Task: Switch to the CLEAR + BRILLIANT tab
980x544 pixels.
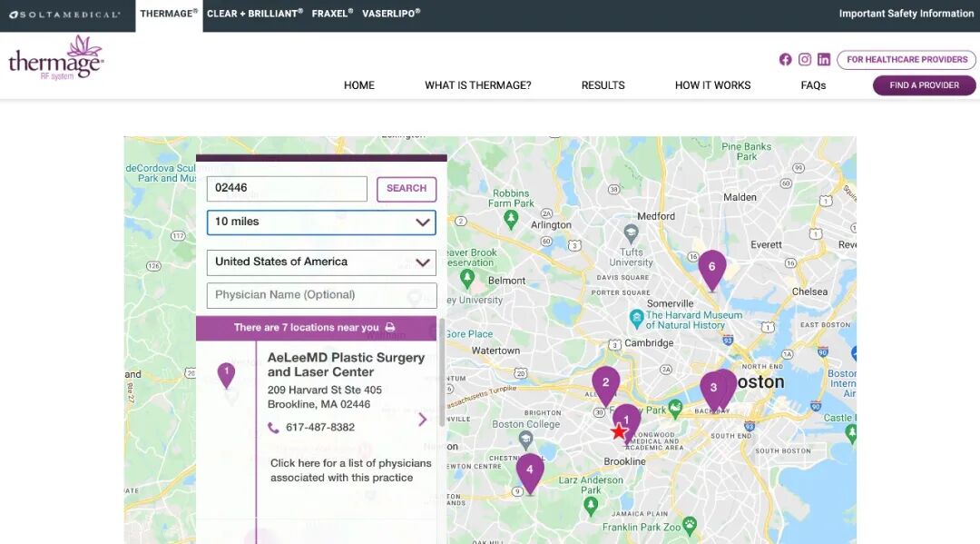Action: (x=255, y=13)
